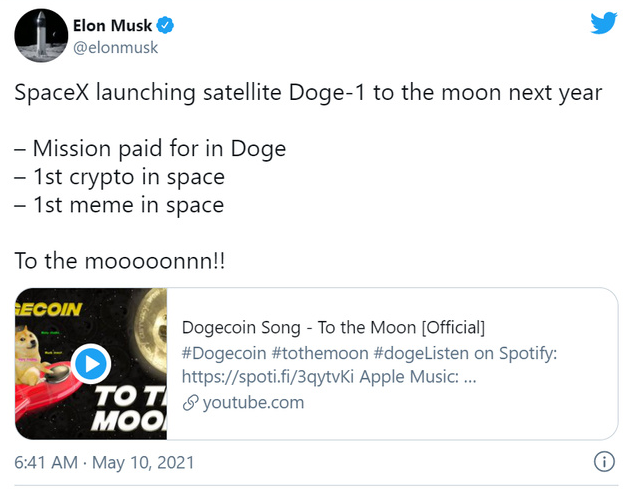Open the Elon Musk display name
Screen dimensions: 626x492
(112, 26)
